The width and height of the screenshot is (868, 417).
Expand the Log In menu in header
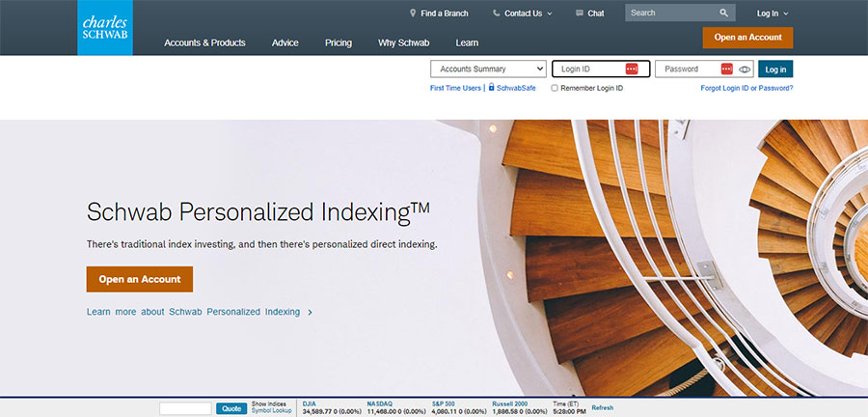click(773, 14)
